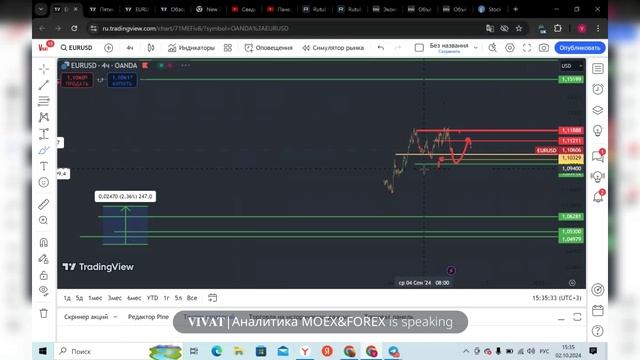Maximize the bottom panel

[x=577, y=317]
